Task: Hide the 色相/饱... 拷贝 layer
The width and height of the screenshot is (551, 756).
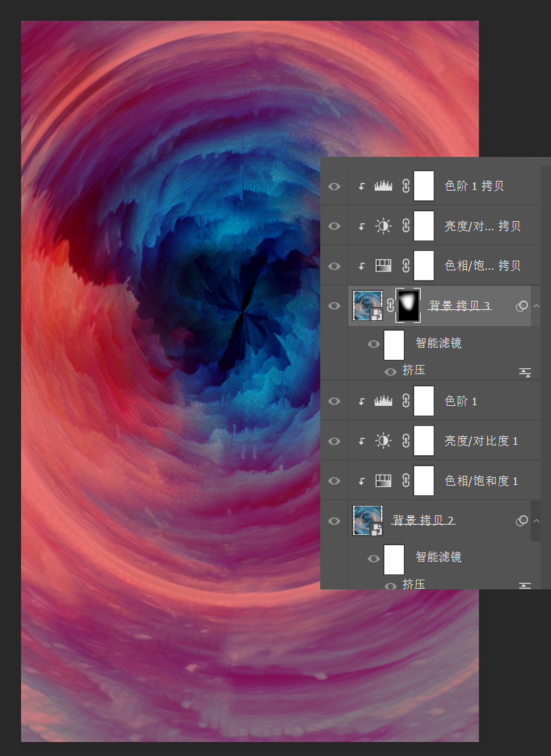Action: tap(334, 266)
